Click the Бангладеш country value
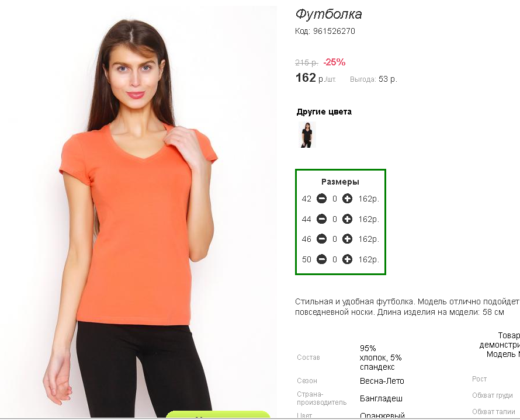Image resolution: width=520 pixels, height=420 pixels. tap(381, 398)
